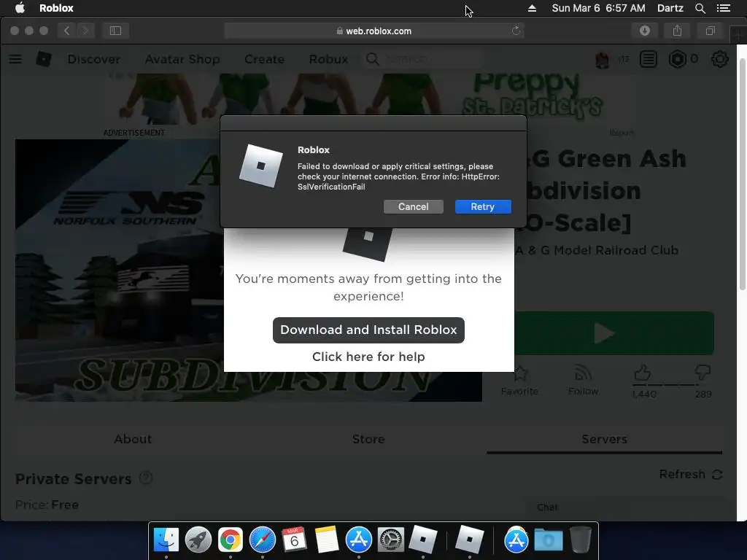This screenshot has width=747, height=560.
Task: Click the thumbs down dislike icon
Action: 703,373
